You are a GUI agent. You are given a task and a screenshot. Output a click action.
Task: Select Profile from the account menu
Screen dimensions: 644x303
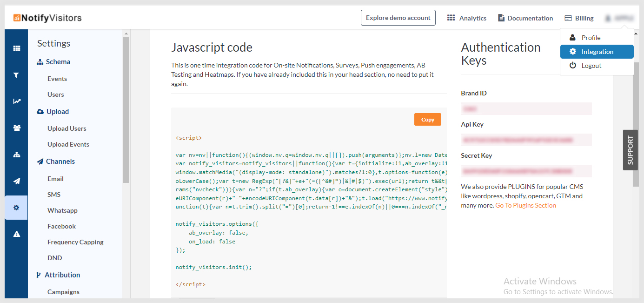[x=597, y=38]
